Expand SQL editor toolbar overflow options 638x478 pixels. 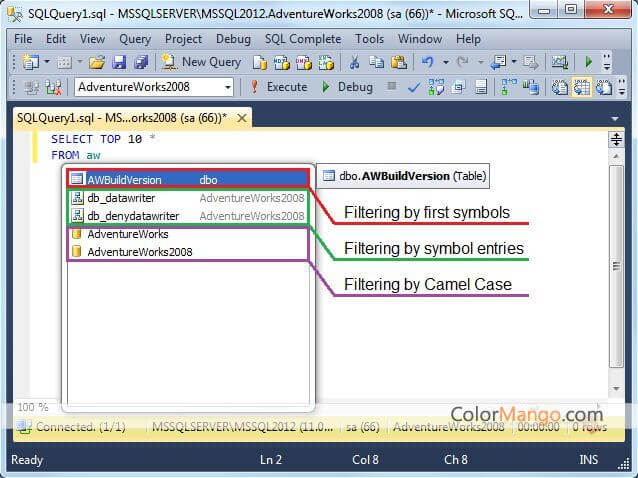pos(622,87)
